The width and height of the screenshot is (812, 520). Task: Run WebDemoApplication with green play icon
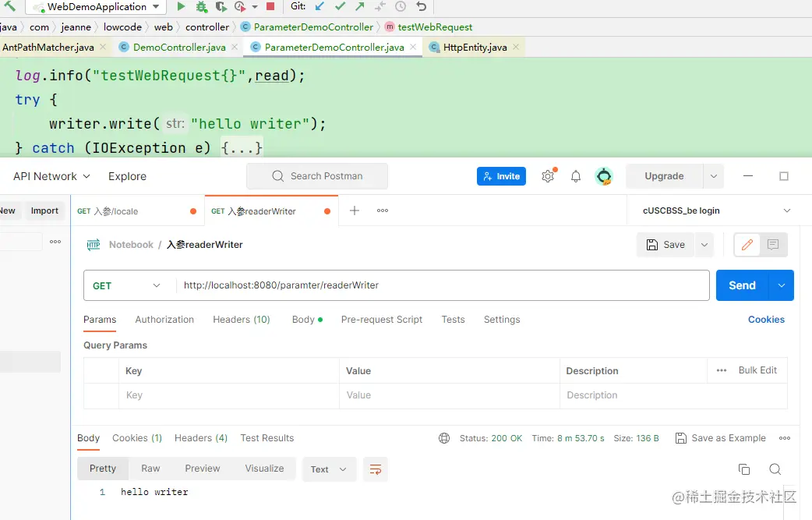tap(181, 6)
